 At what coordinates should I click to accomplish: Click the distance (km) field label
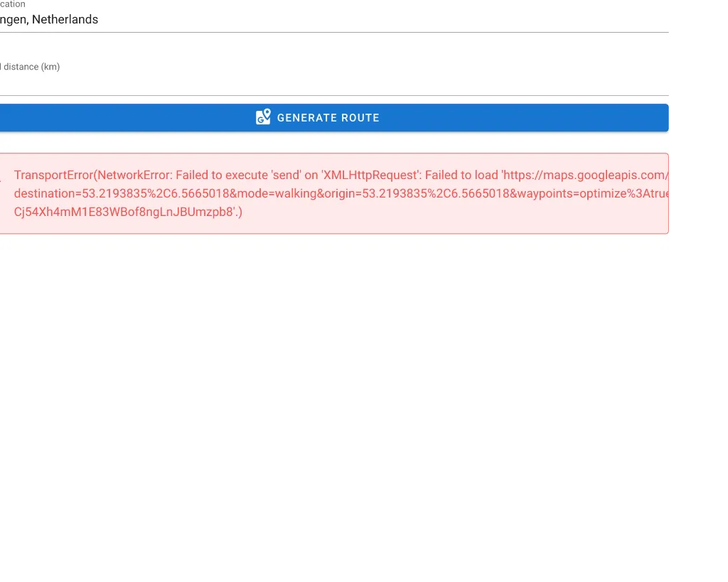[30, 67]
